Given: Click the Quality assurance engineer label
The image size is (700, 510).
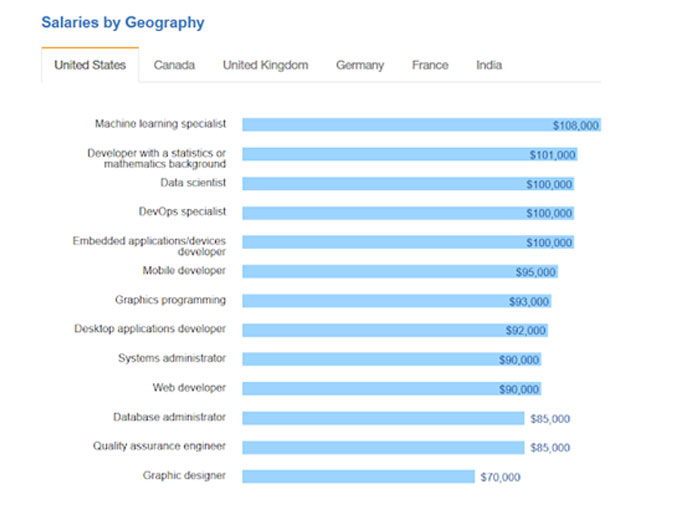Looking at the screenshot, I should pyautogui.click(x=159, y=446).
